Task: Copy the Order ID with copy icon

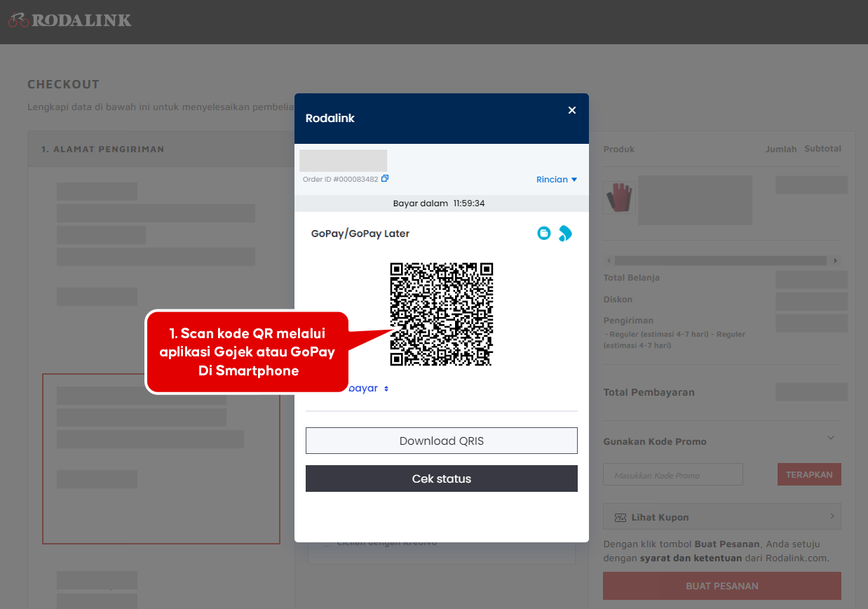Action: pyautogui.click(x=385, y=179)
